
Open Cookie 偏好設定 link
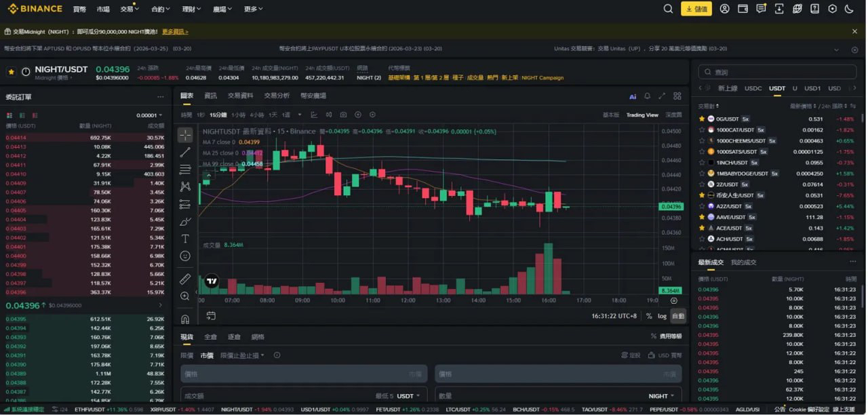tap(809, 410)
